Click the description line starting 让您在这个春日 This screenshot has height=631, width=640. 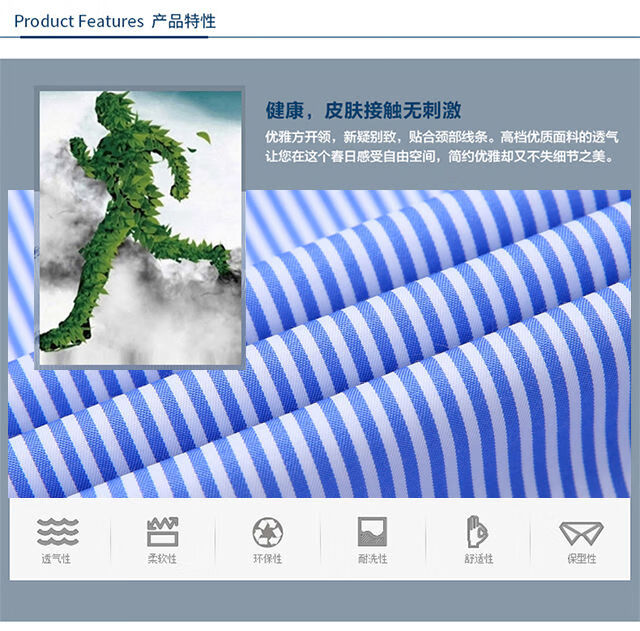tap(441, 156)
